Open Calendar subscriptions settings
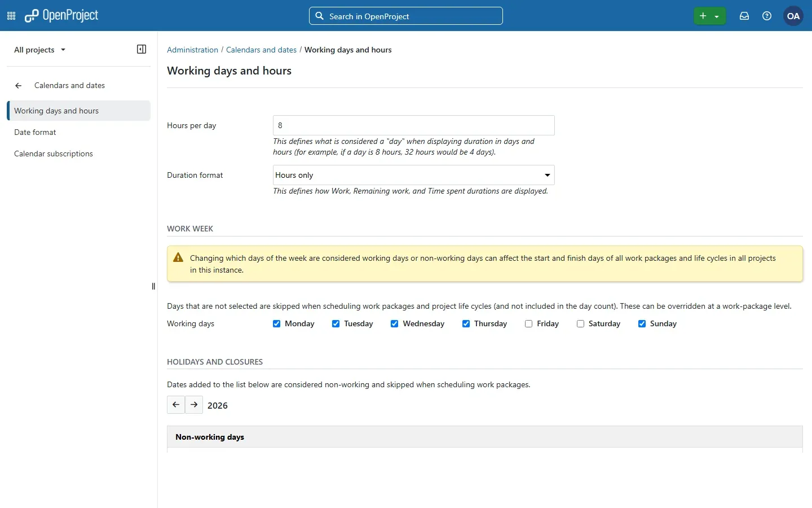This screenshot has height=508, width=812. pos(54,154)
